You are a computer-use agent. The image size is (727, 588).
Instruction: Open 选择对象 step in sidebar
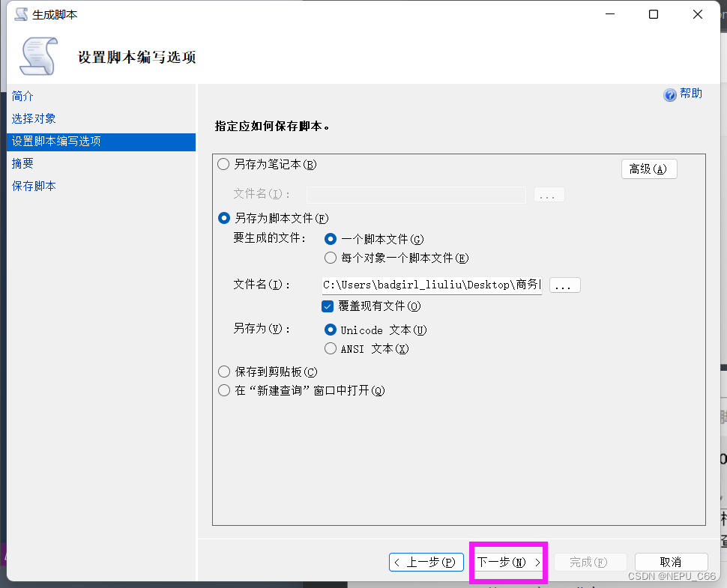[x=34, y=119]
